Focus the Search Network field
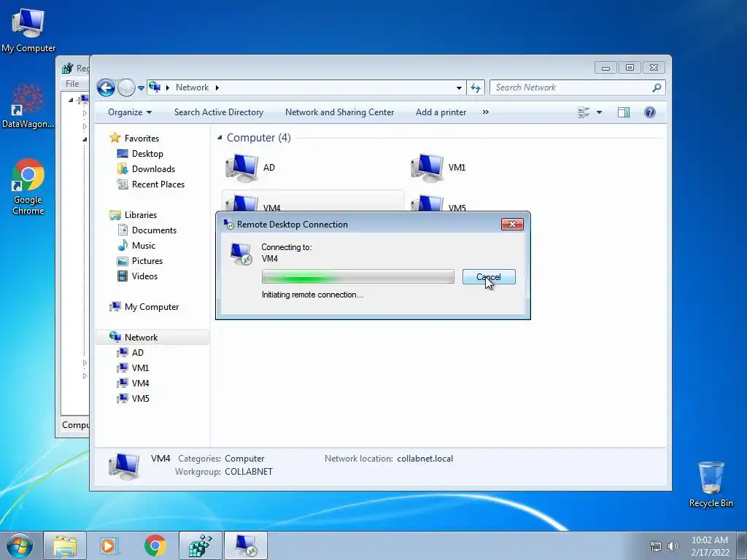Viewport: 747px width, 560px height. [x=572, y=87]
